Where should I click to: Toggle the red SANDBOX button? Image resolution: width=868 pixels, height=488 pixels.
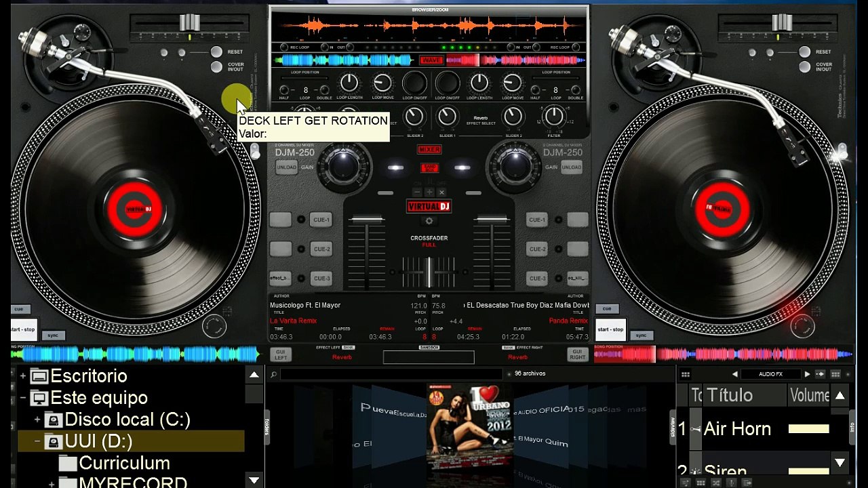click(429, 167)
